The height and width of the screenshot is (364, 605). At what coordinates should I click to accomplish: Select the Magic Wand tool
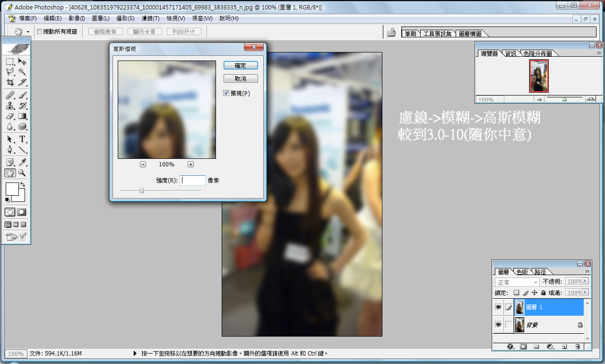click(22, 71)
